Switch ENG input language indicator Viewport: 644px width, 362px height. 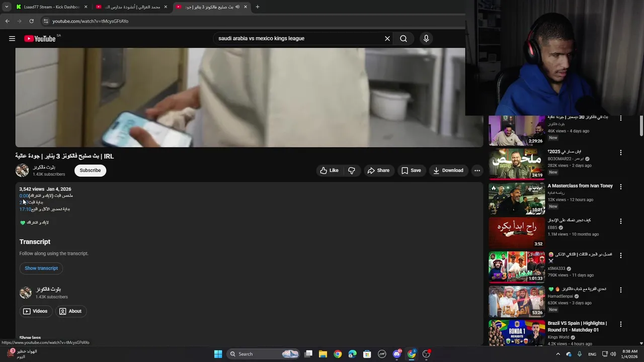592,354
